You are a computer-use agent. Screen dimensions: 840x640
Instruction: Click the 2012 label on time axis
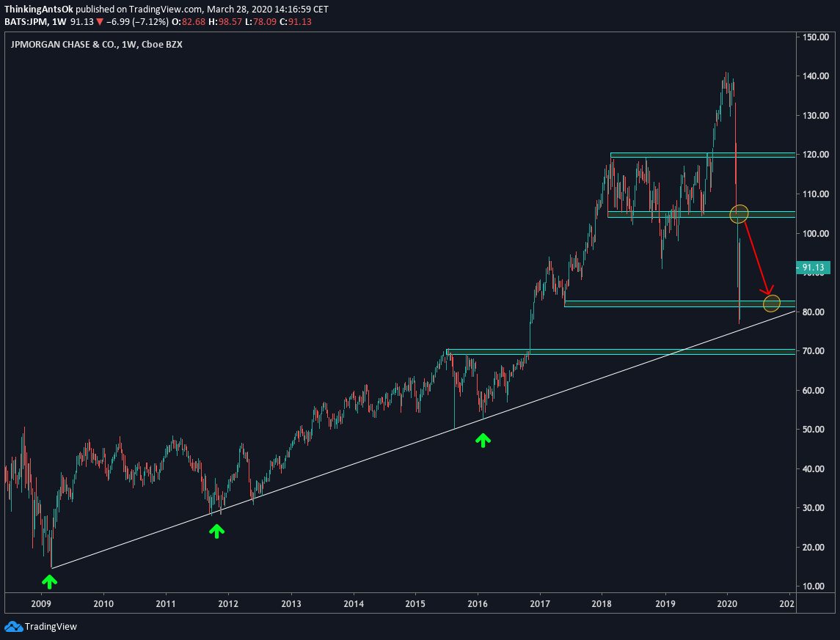pos(228,604)
